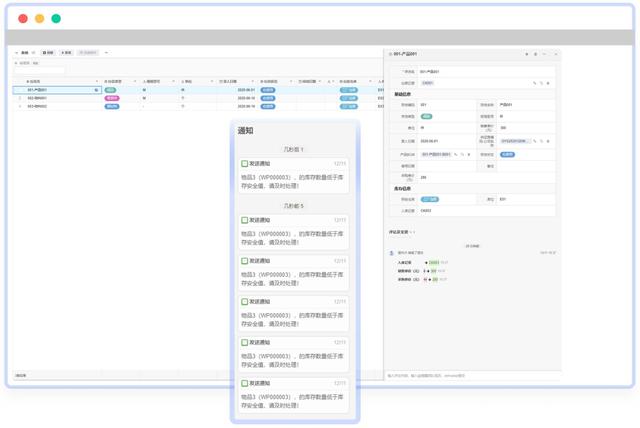Expand the 评论及变更 section dropdown
640x428 pixels.
tap(413, 232)
